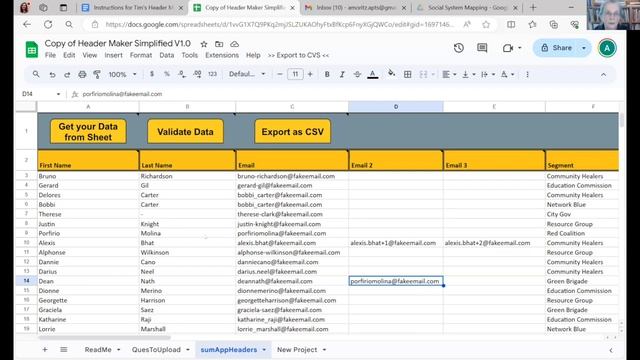
Task: Select cell alexis.bhat+1@fakeemail.com
Action: tap(396, 243)
